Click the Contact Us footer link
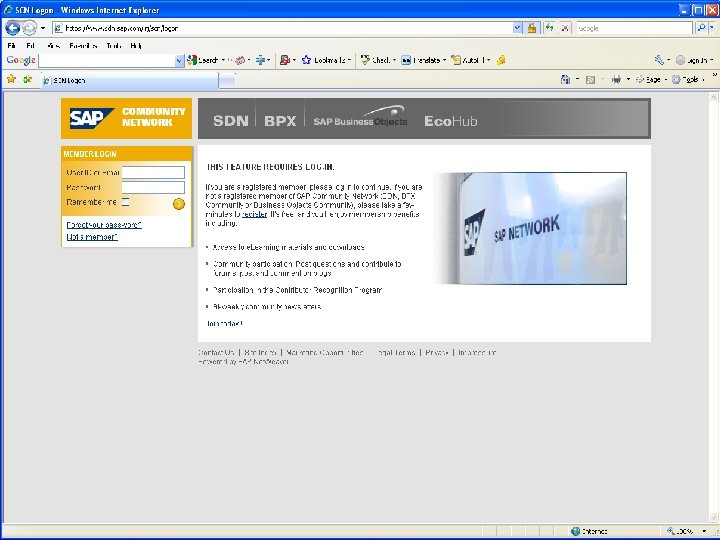The height and width of the screenshot is (540, 720). click(216, 353)
